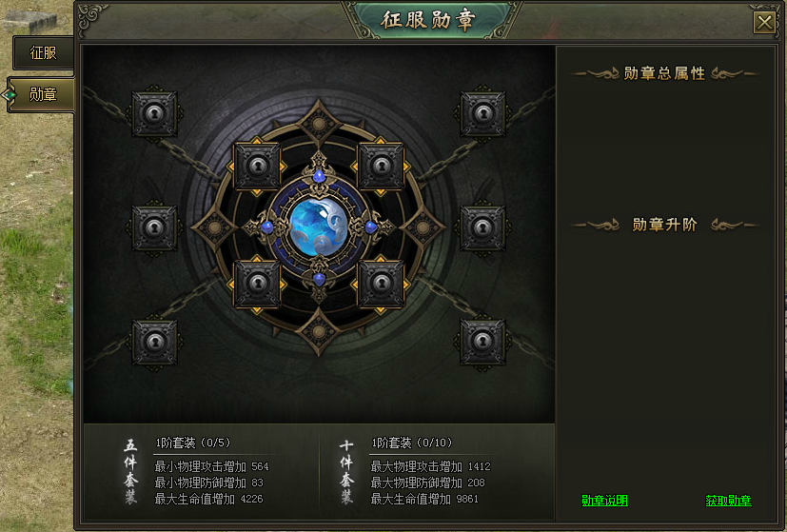Click the top-right outer locked medal slot
Screen dimensions: 787x532
pos(482,113)
